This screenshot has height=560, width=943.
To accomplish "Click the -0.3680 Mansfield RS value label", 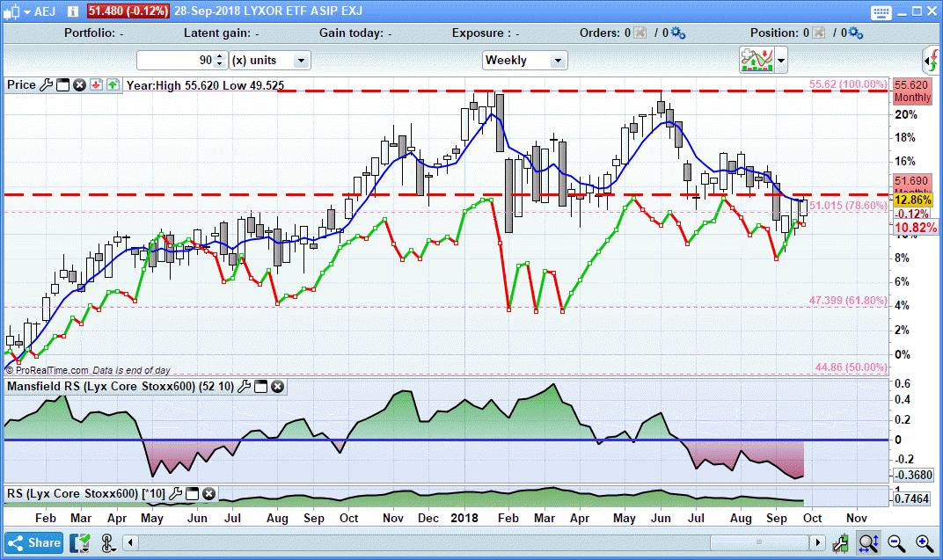I will coord(913,475).
